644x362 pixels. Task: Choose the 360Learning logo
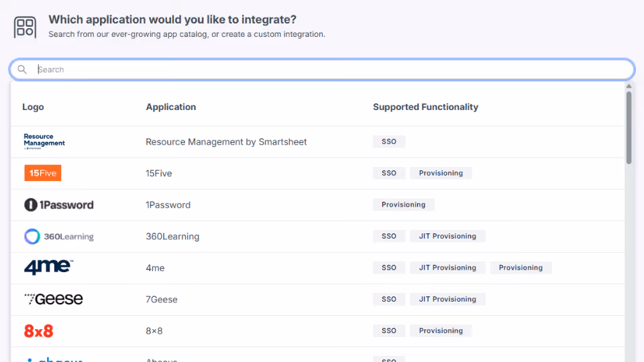(x=59, y=237)
